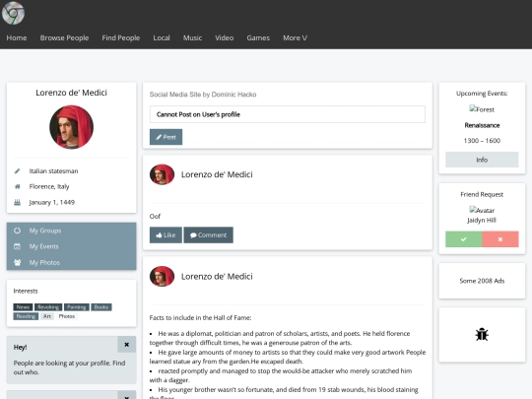Screen dimensions: 532x399
Task: Select the Revolting interest tag
Action: 48,307
